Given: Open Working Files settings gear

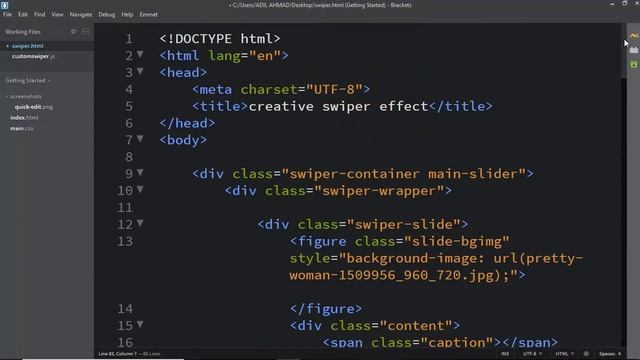Looking at the screenshot, I should click(73, 31).
